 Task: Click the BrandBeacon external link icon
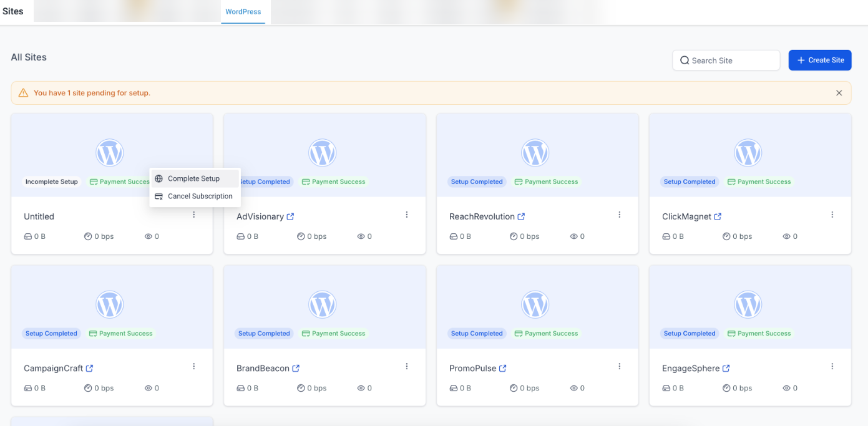point(296,368)
